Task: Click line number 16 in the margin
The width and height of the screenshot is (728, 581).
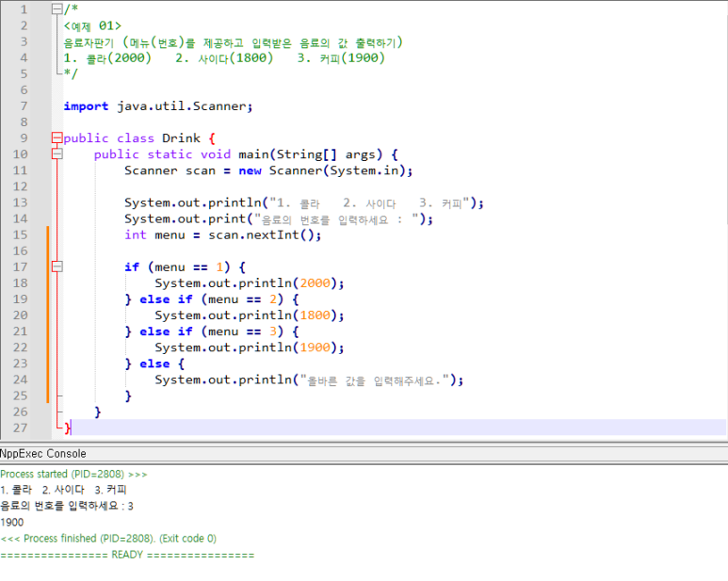Action: (21, 251)
